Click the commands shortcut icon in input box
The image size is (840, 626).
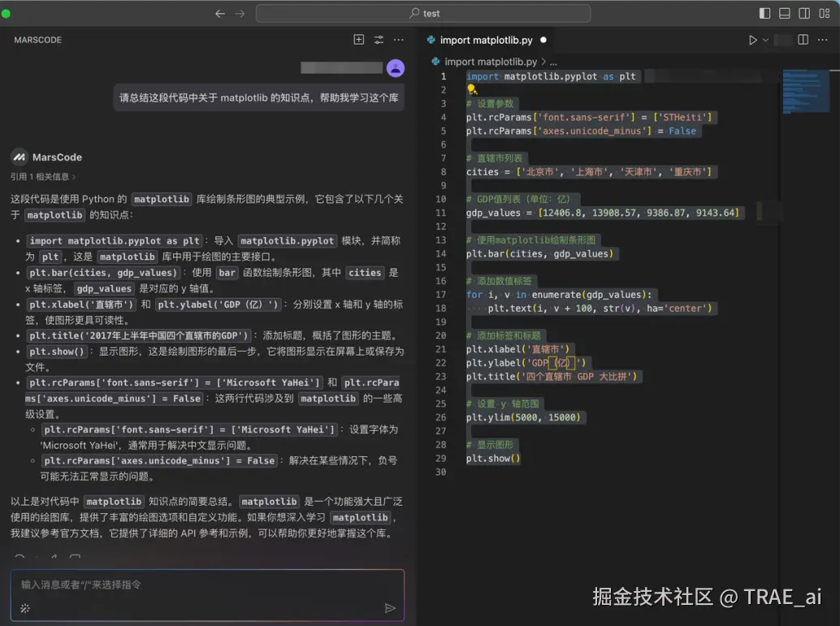(28, 607)
